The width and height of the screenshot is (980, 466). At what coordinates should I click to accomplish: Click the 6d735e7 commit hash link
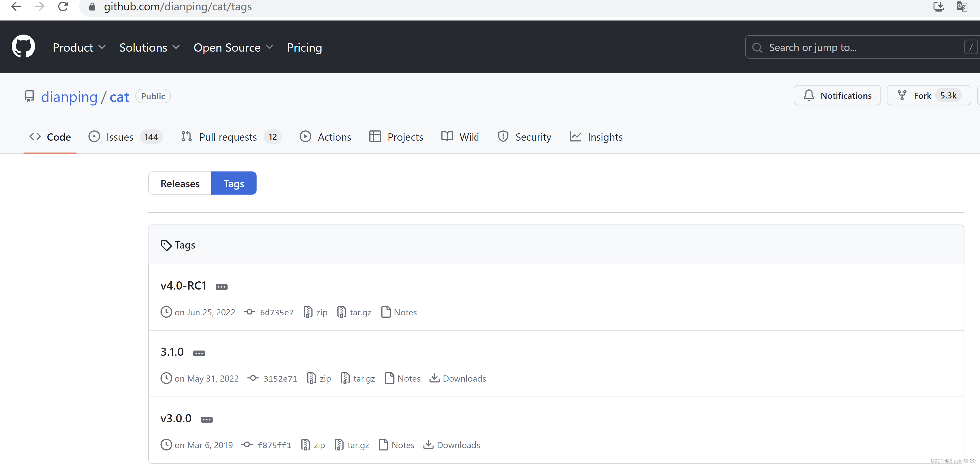pyautogui.click(x=276, y=312)
